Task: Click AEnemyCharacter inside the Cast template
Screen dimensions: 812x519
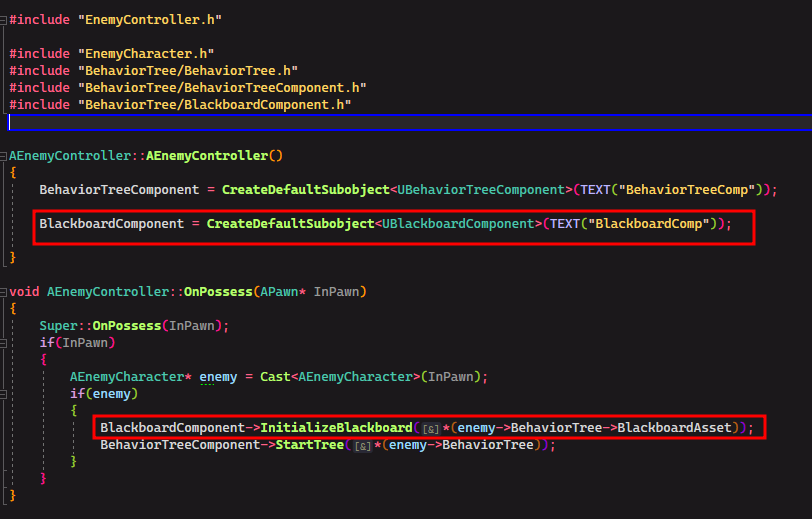Action: [355, 377]
